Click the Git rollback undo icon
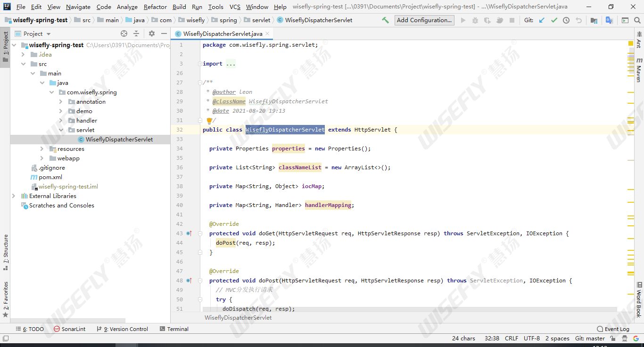Image resolution: width=644 pixels, height=347 pixels. point(578,20)
